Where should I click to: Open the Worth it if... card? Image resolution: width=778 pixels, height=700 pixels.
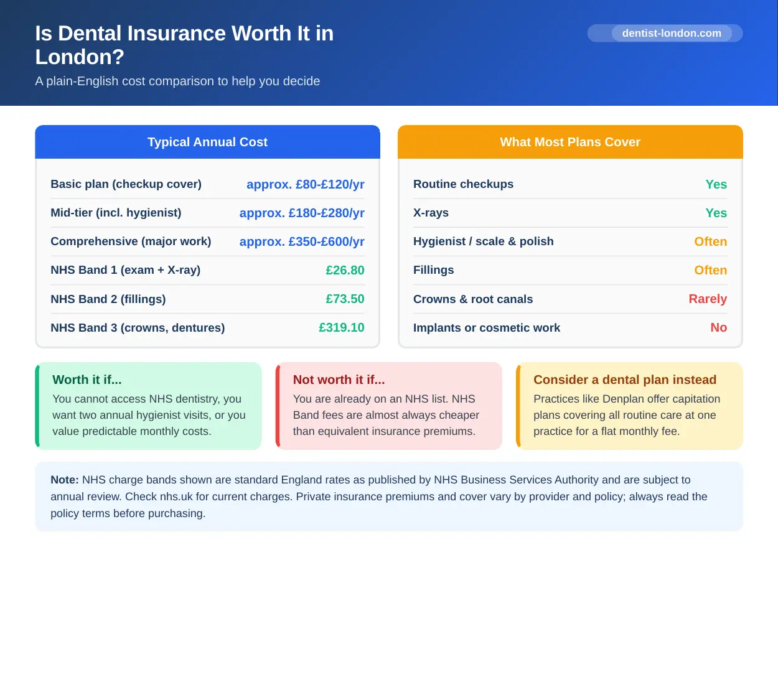coord(148,406)
